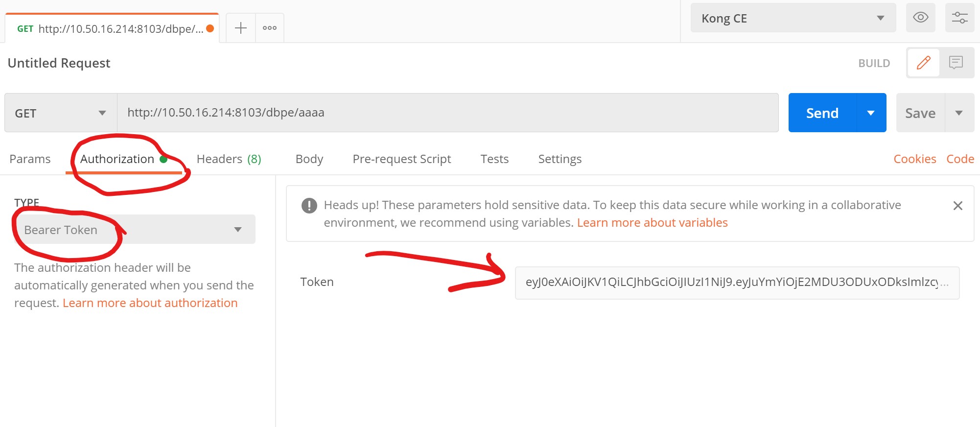The height and width of the screenshot is (427, 980).
Task: Open the Cookies link
Action: [914, 159]
